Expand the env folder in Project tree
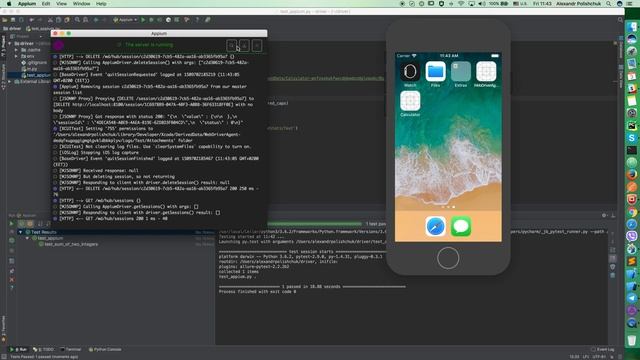Screen dimensions: 640x360 [x=16, y=56]
